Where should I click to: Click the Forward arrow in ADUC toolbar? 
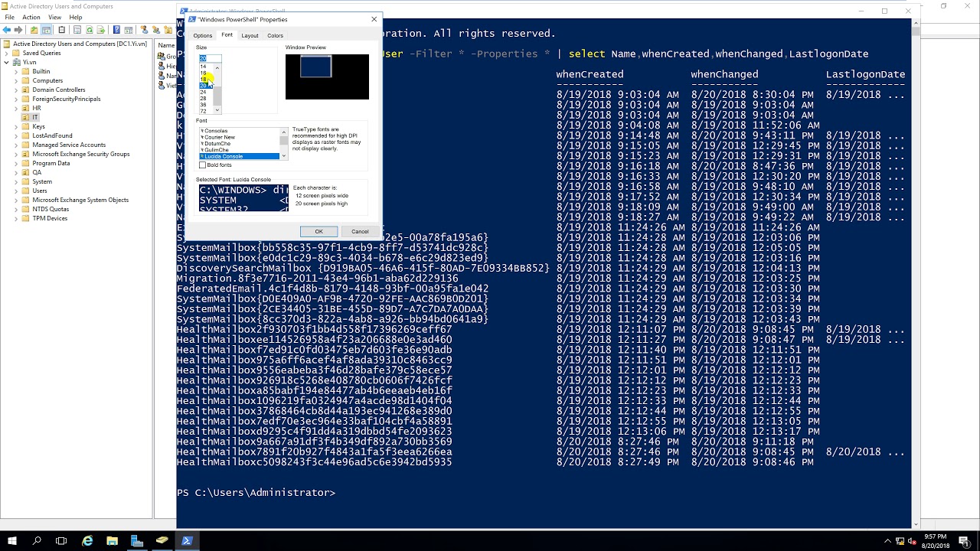click(x=18, y=30)
